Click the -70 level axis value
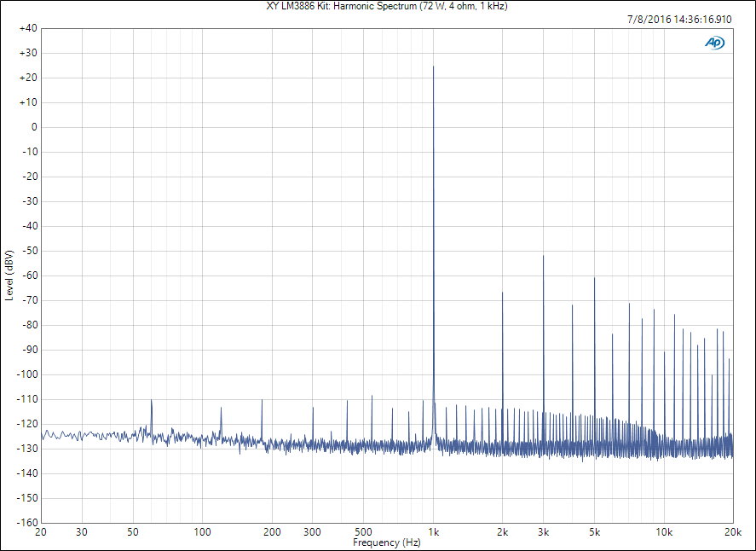Image resolution: width=756 pixels, height=551 pixels. [x=30, y=300]
